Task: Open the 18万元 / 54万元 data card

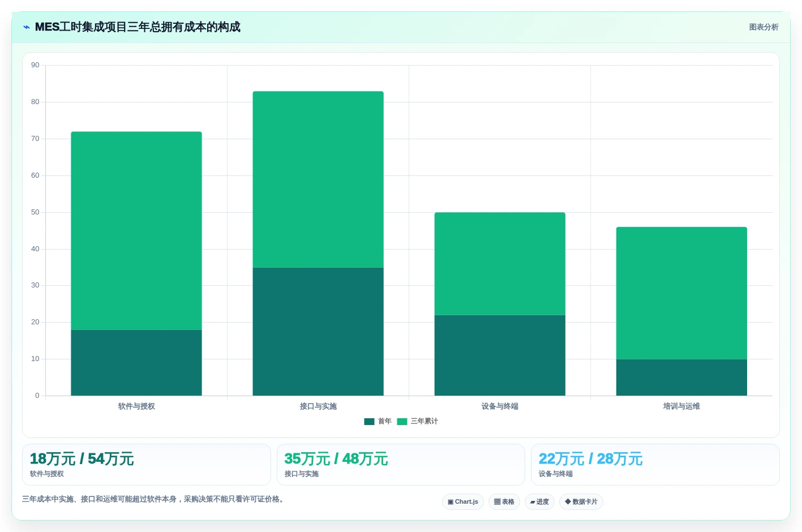Action: tap(147, 465)
